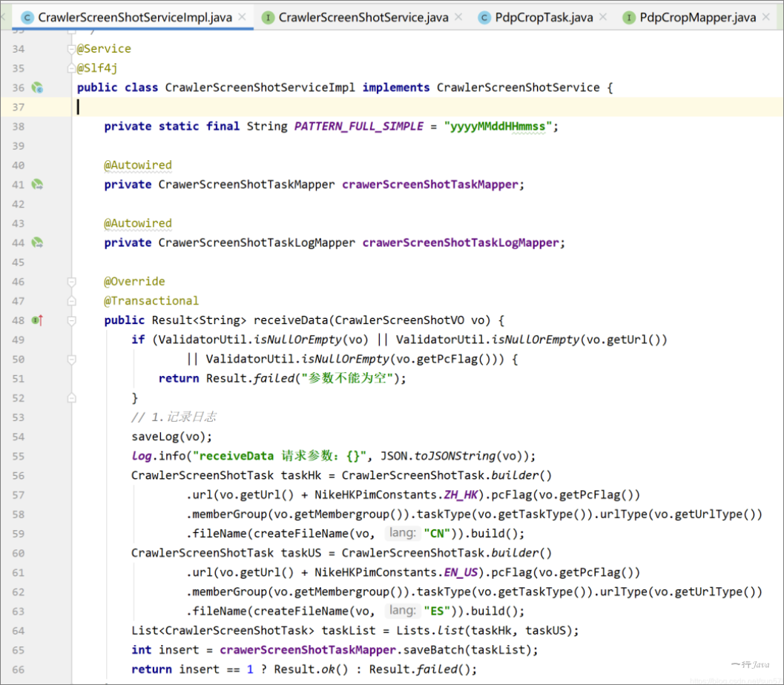Toggle the fold marker at line 35

71,68
